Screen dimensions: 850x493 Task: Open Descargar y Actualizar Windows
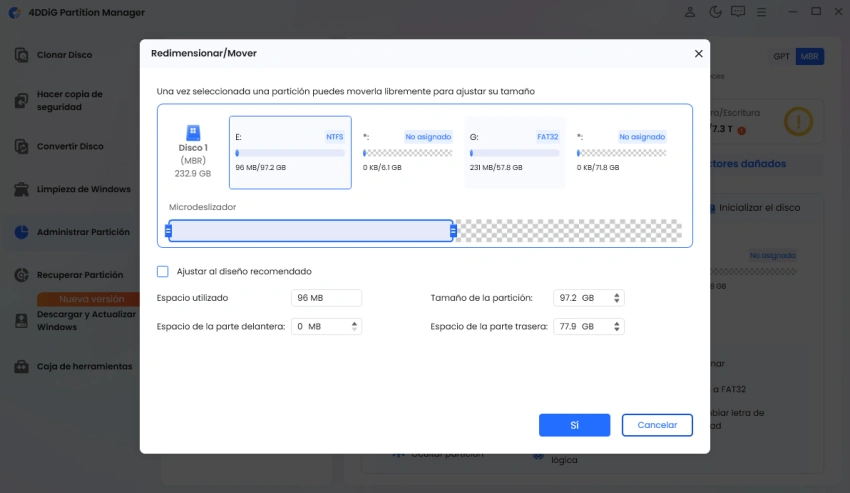tap(86, 321)
